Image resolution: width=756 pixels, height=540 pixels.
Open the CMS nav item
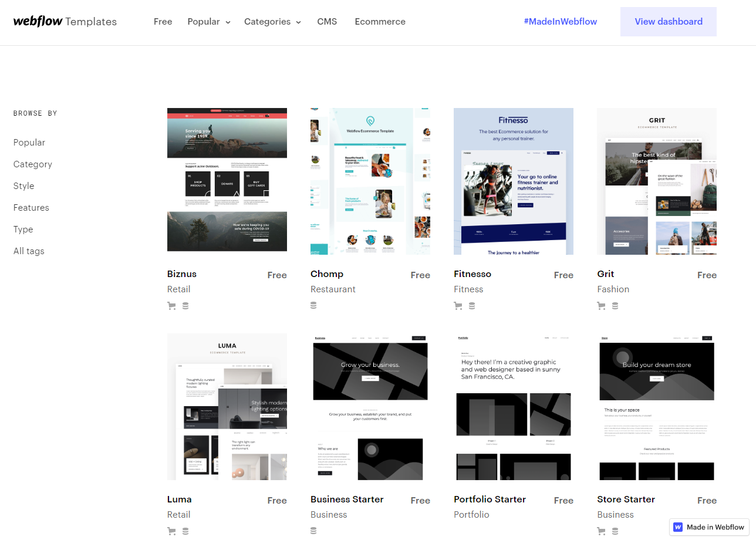328,22
